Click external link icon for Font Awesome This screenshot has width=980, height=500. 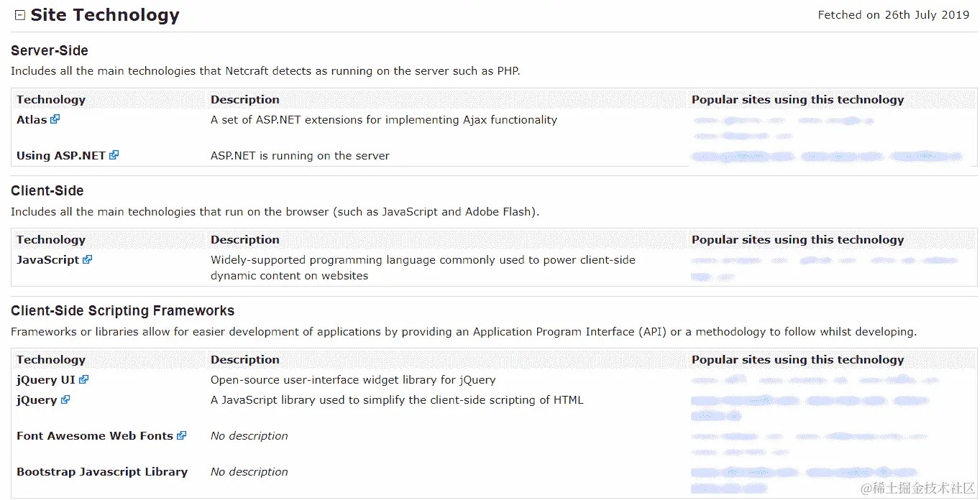(x=182, y=435)
